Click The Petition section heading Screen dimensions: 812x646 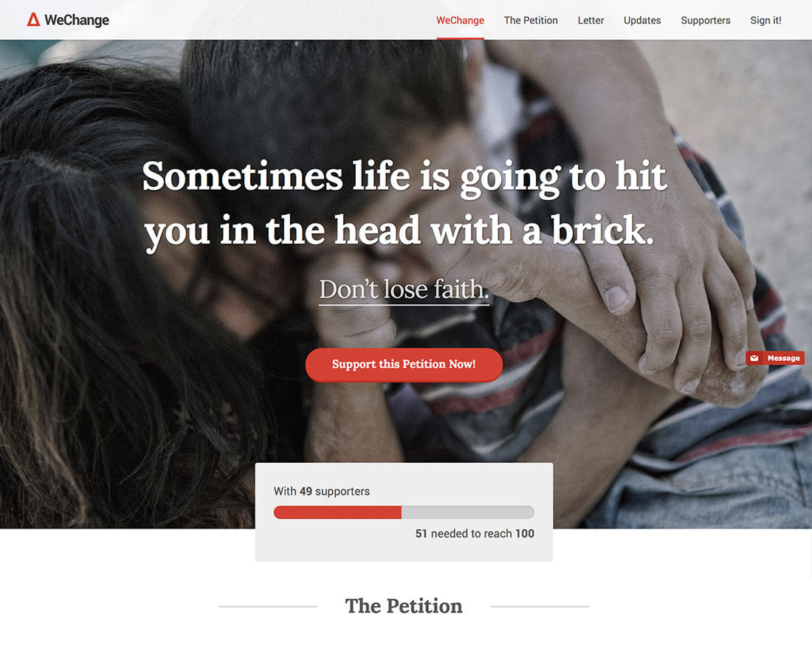coord(404,605)
